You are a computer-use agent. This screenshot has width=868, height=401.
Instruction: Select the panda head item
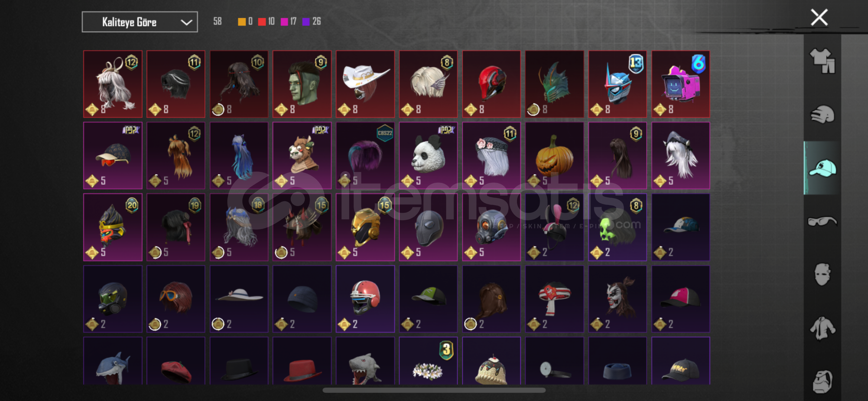pos(428,156)
